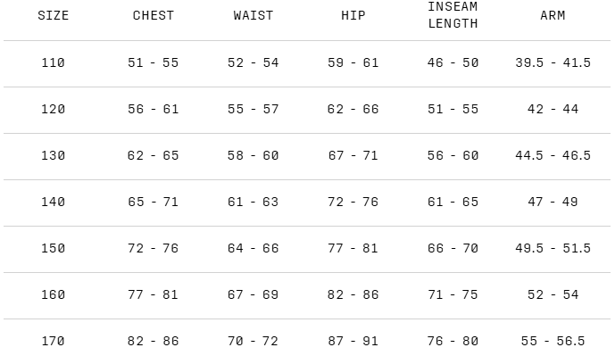The image size is (615, 364).
Task: Click the CHEST column header
Action: pyautogui.click(x=153, y=15)
